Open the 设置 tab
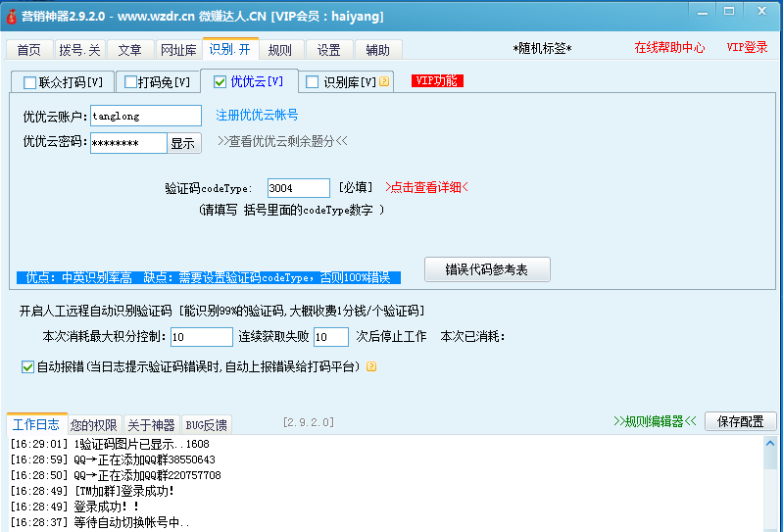This screenshot has height=532, width=783. [x=329, y=50]
